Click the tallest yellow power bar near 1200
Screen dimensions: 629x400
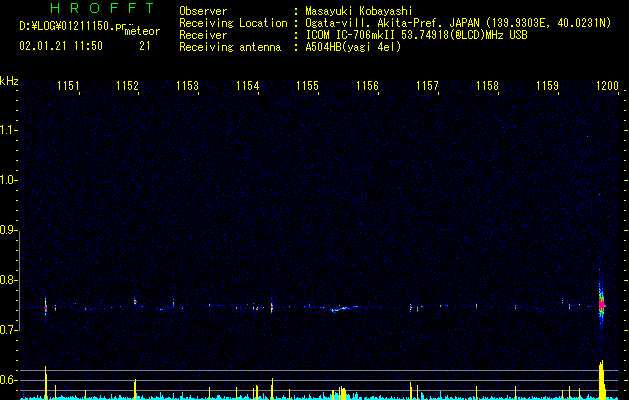pos(601,380)
